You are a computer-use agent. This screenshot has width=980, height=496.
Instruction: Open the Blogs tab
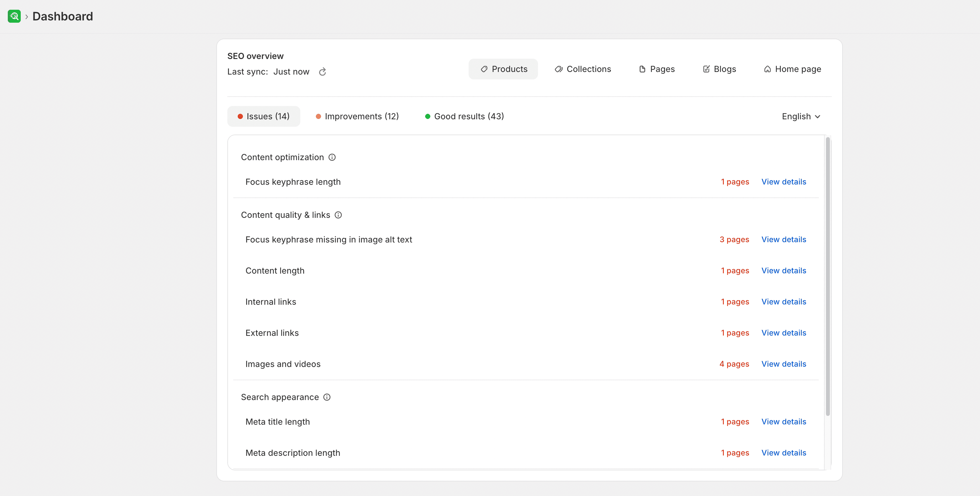click(719, 69)
